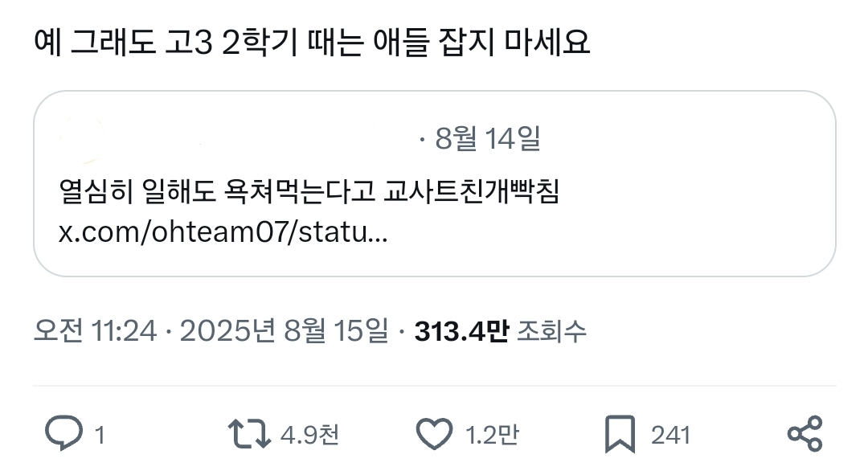Click the reply count showing 1
Screen dimensions: 868x475
(100, 435)
